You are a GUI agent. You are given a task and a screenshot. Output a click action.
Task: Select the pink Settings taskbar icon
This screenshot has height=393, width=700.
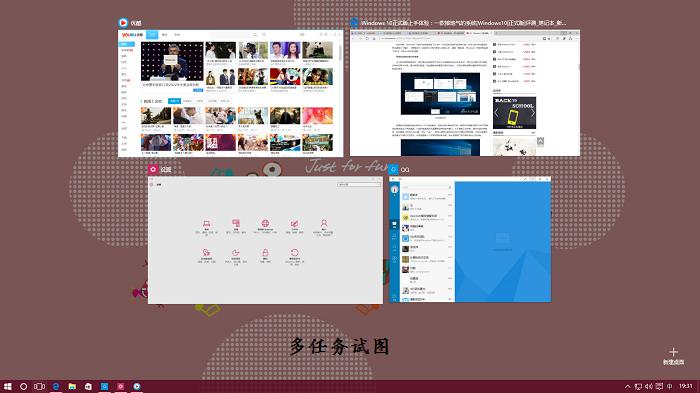[121, 386]
